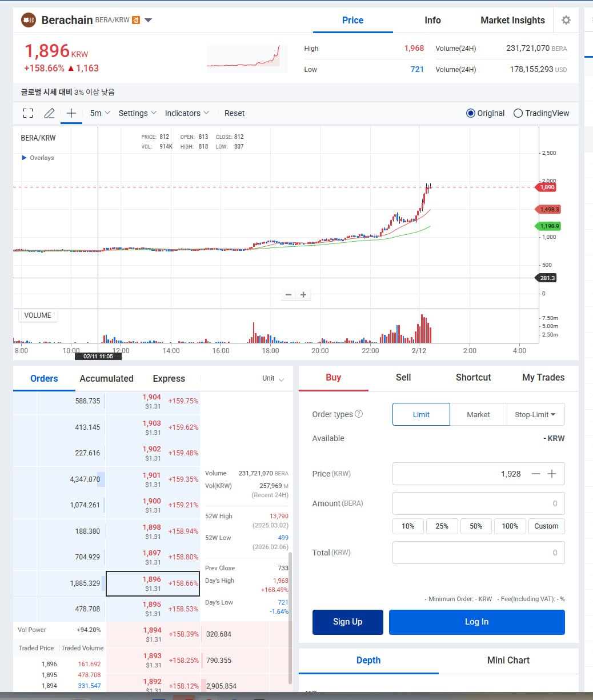Select the pencil drawing tool
Viewport: 593px width, 700px height.
tap(50, 113)
